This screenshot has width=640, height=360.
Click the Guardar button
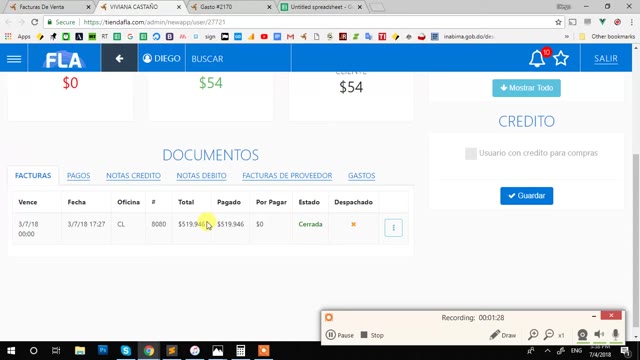pos(527,196)
